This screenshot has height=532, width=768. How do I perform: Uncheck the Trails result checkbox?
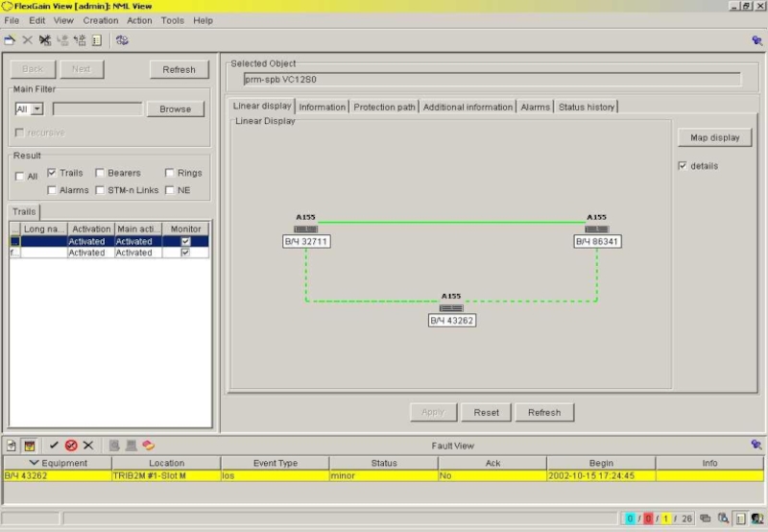point(52,173)
